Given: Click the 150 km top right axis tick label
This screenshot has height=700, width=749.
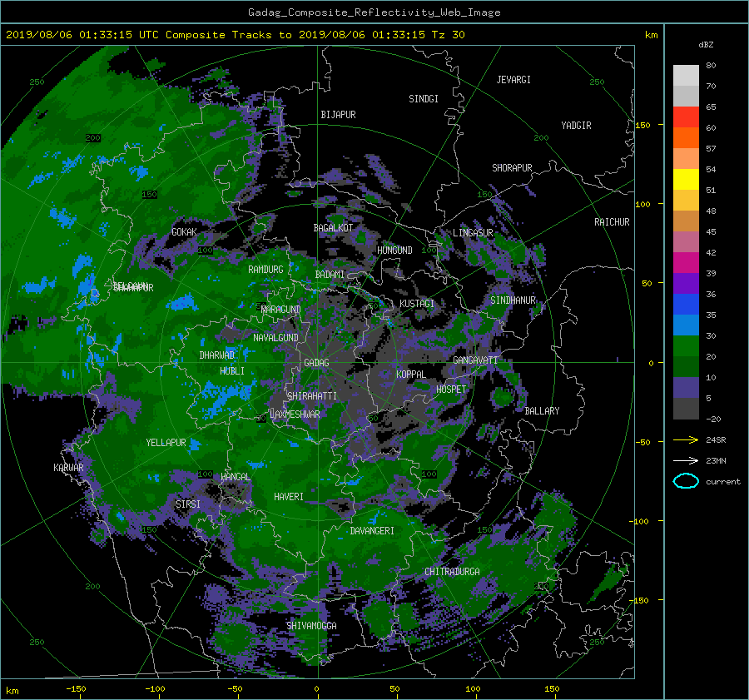Looking at the screenshot, I should 643,125.
